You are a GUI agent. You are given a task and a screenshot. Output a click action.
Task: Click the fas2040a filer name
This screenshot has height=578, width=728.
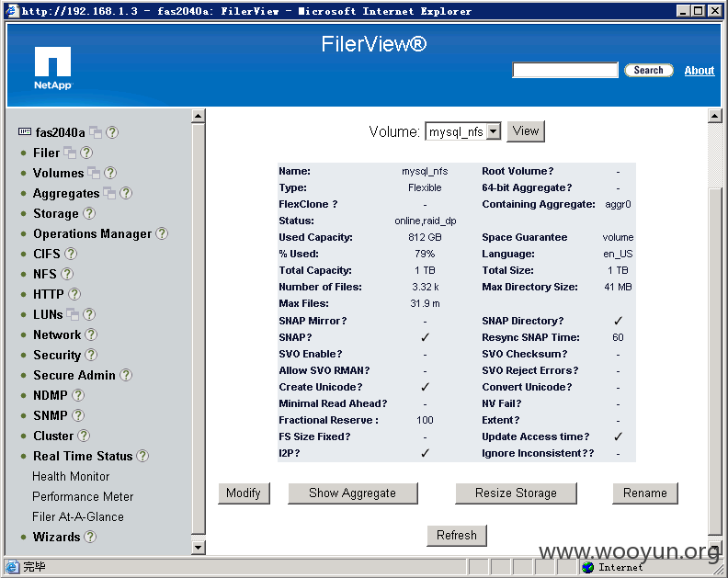point(61,132)
